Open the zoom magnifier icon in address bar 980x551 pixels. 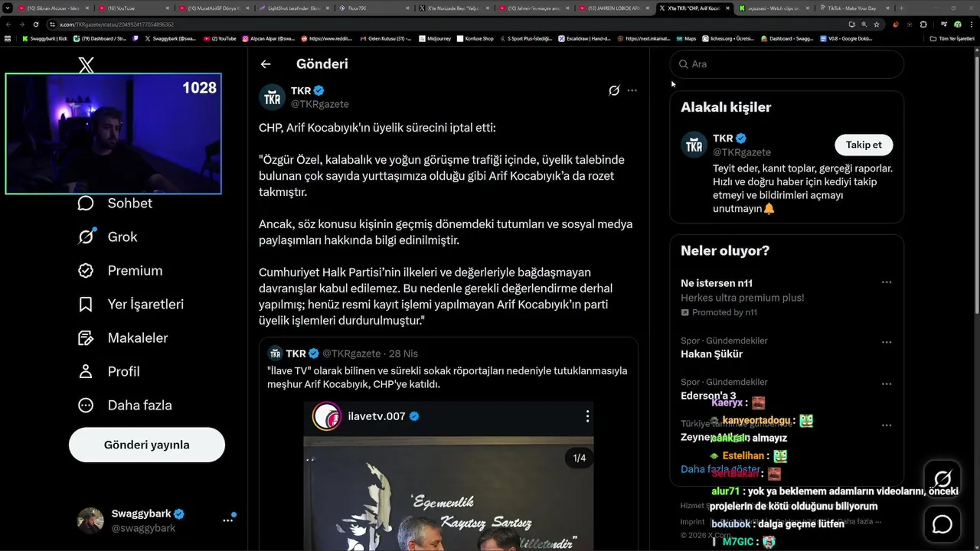864,24
